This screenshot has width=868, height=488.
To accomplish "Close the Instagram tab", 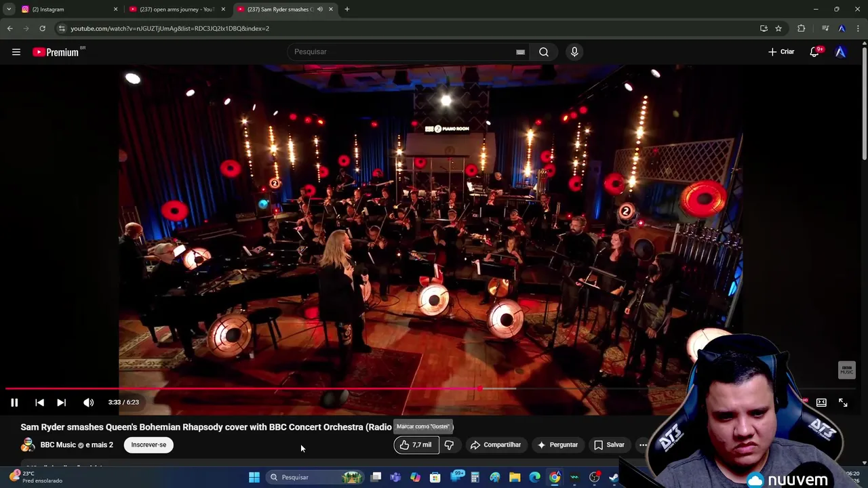I will [115, 9].
